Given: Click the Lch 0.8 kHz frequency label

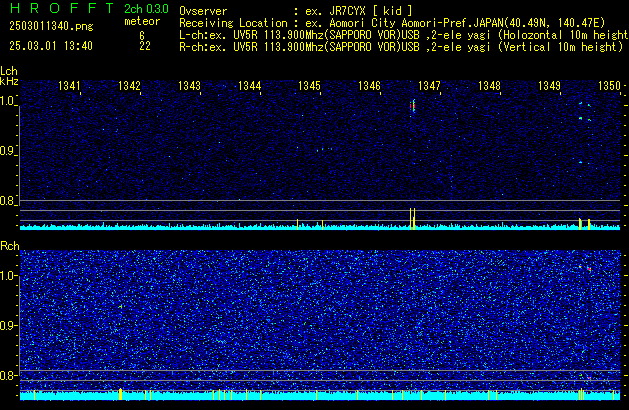Looking at the screenshot, I should (8, 201).
